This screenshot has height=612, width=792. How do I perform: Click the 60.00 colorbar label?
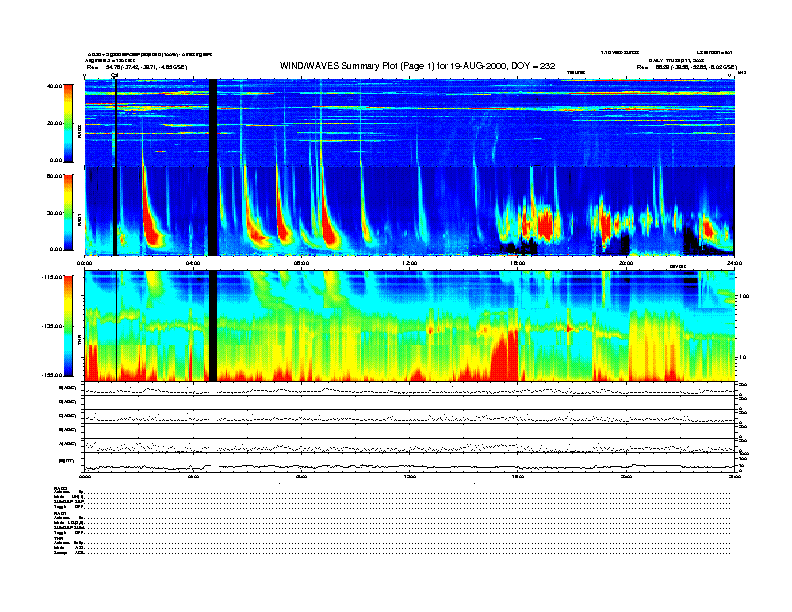(x=55, y=176)
